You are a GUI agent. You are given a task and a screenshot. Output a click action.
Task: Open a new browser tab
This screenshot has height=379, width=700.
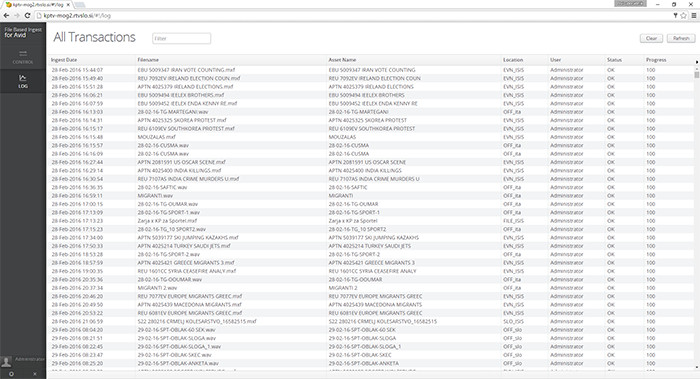(79, 4)
